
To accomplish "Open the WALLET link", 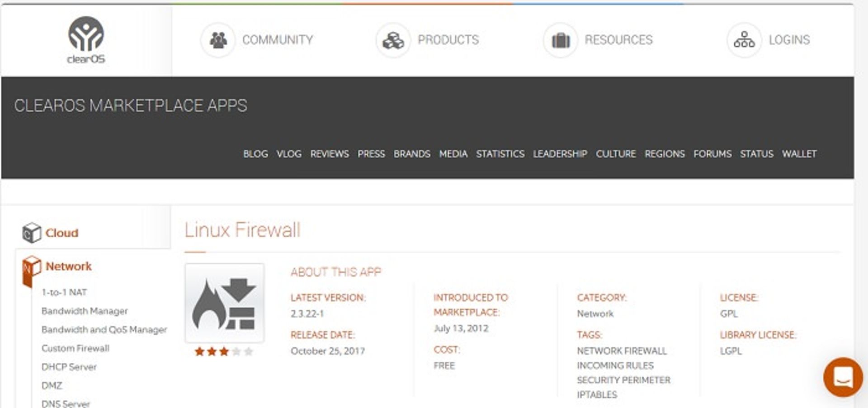I will pos(799,154).
